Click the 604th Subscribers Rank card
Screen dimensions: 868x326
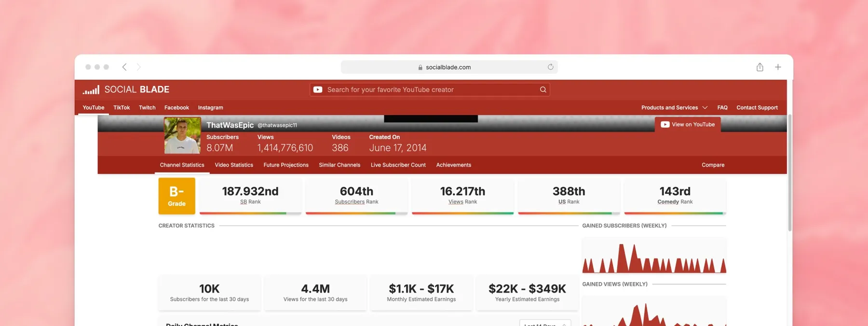(x=356, y=196)
